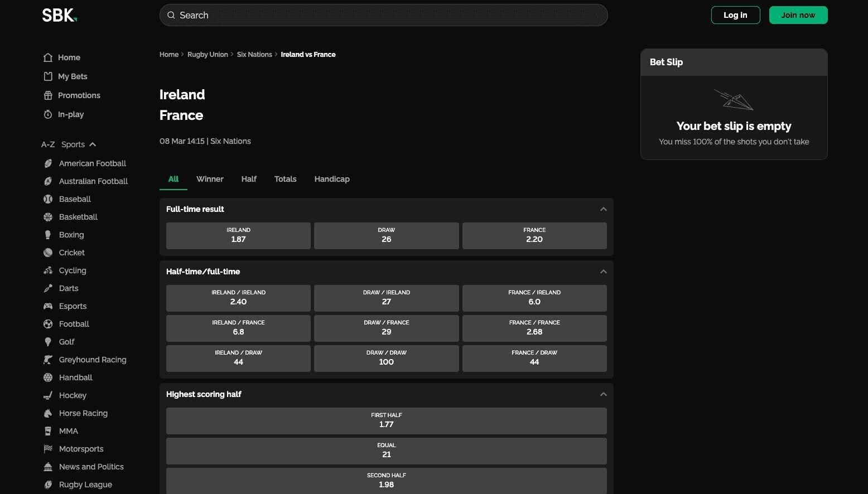Screen dimensions: 868x494
Task: Click in the Search field
Action: coord(384,15)
